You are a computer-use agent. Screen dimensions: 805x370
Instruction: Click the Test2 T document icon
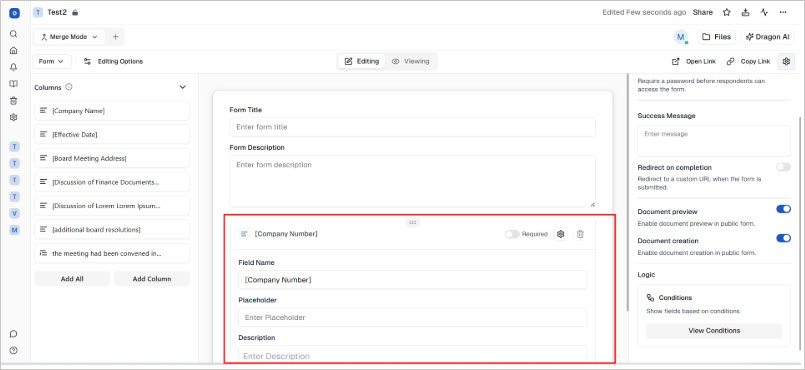(38, 12)
